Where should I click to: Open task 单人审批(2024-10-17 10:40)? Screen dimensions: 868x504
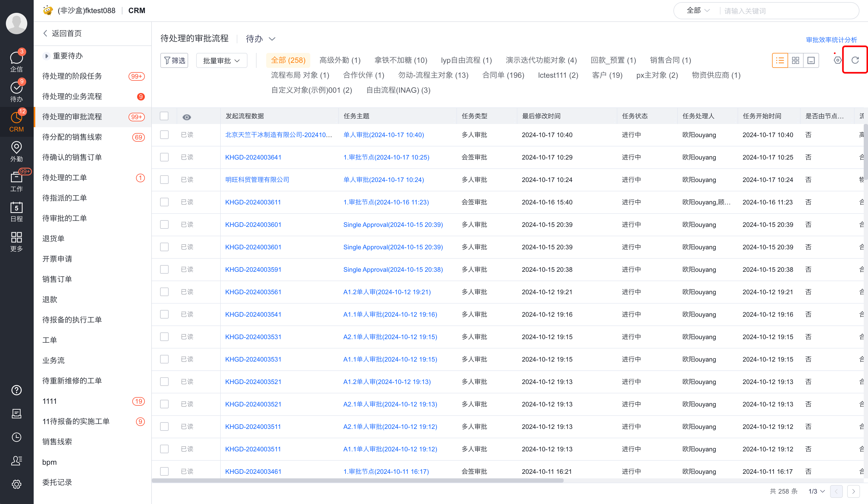click(x=383, y=135)
